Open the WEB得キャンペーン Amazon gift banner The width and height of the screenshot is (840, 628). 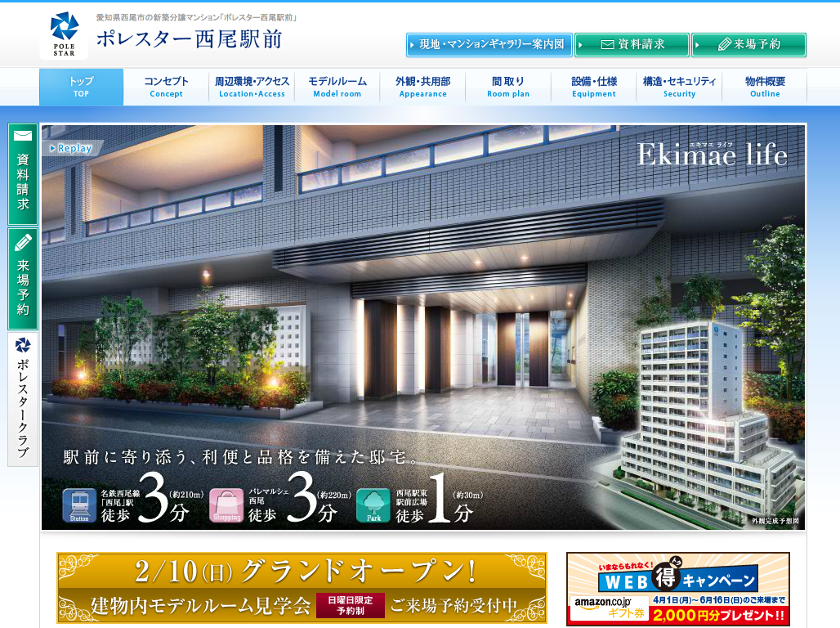pos(677,589)
